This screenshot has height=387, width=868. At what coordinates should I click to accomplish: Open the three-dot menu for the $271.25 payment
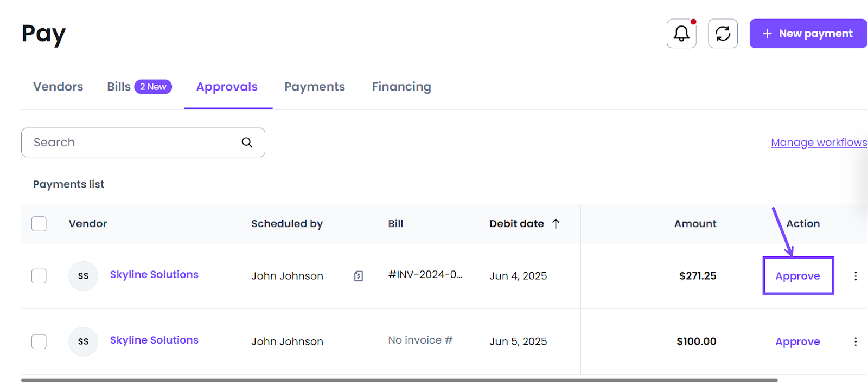pos(856,276)
